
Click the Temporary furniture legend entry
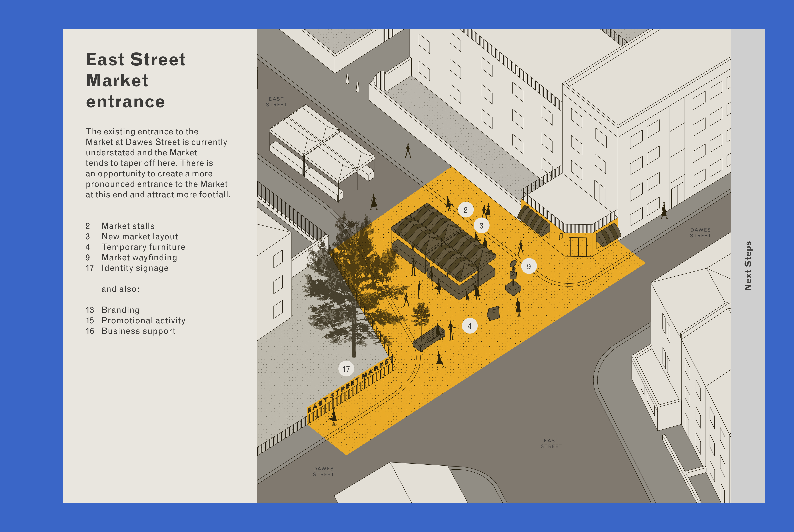click(143, 247)
